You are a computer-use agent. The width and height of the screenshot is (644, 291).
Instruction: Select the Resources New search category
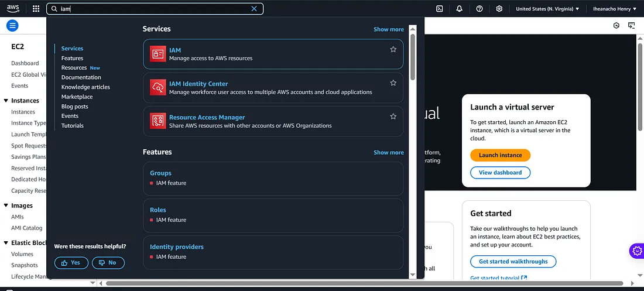click(x=81, y=68)
